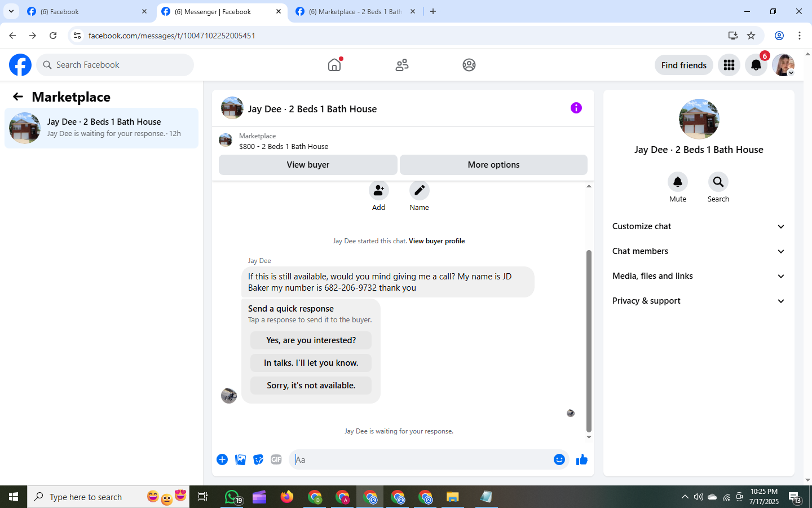The image size is (812, 508).
Task: Open the Windows Start menu
Action: pos(14,497)
